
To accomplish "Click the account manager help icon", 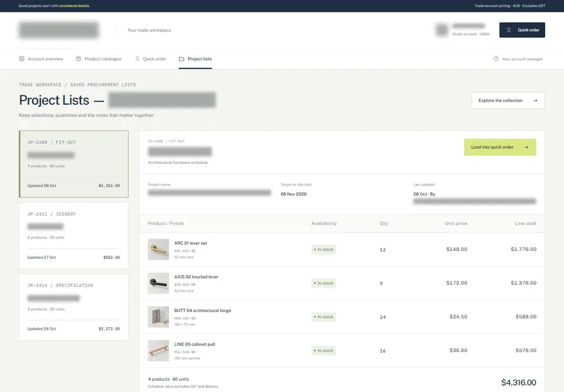I will click(x=496, y=59).
